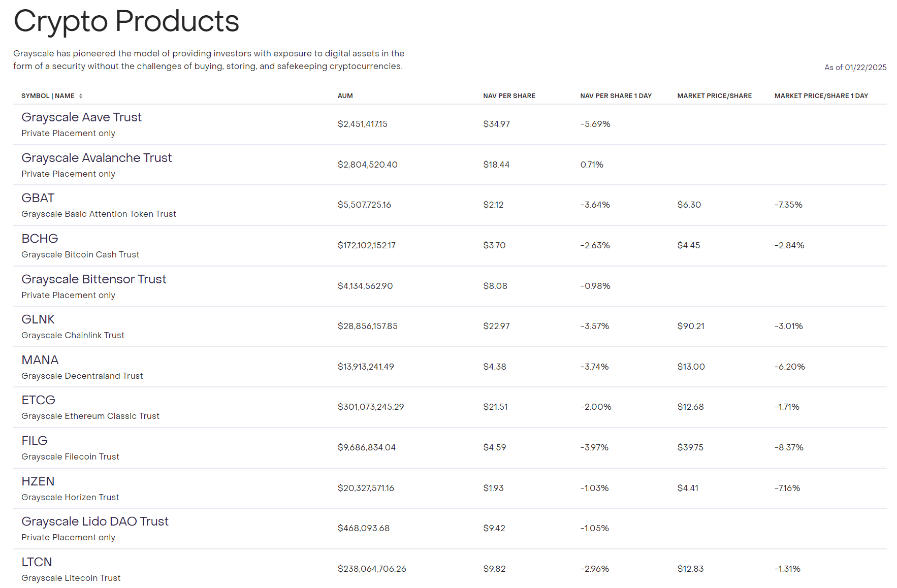Click the Symbol | Name column header
Image resolution: width=897 pixels, height=588 pixels.
tap(48, 96)
